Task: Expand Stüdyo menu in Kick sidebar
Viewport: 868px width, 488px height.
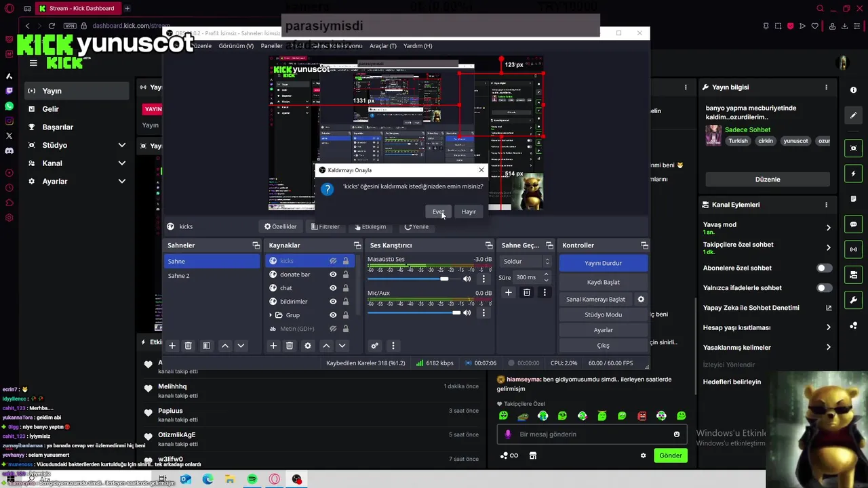Action: (x=122, y=145)
